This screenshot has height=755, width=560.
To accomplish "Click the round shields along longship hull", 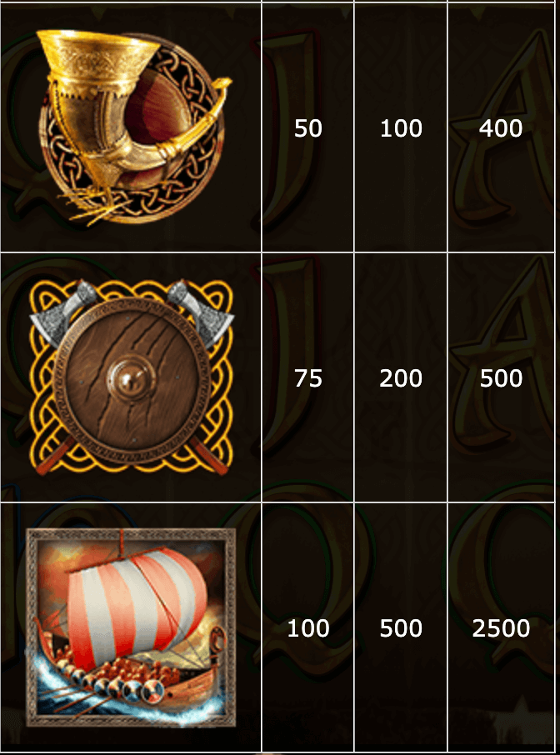I will click(116, 686).
